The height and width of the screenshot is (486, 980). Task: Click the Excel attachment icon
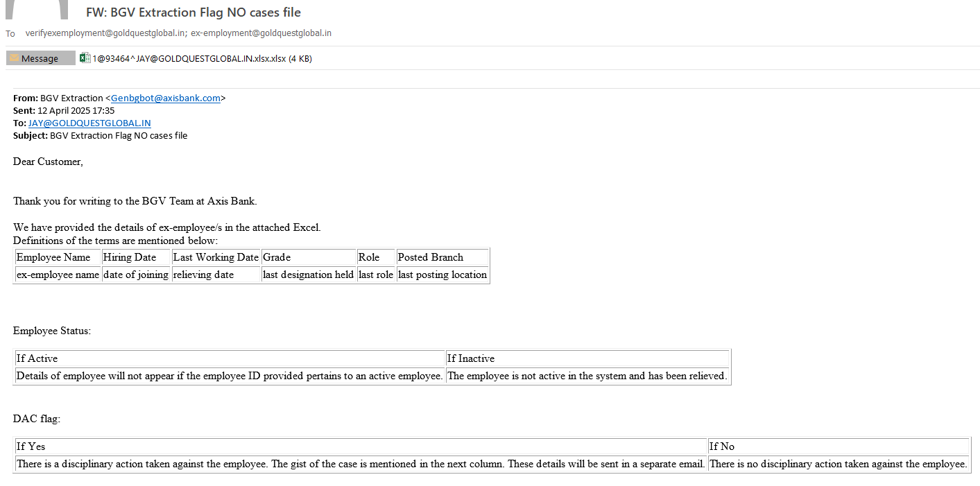point(85,58)
